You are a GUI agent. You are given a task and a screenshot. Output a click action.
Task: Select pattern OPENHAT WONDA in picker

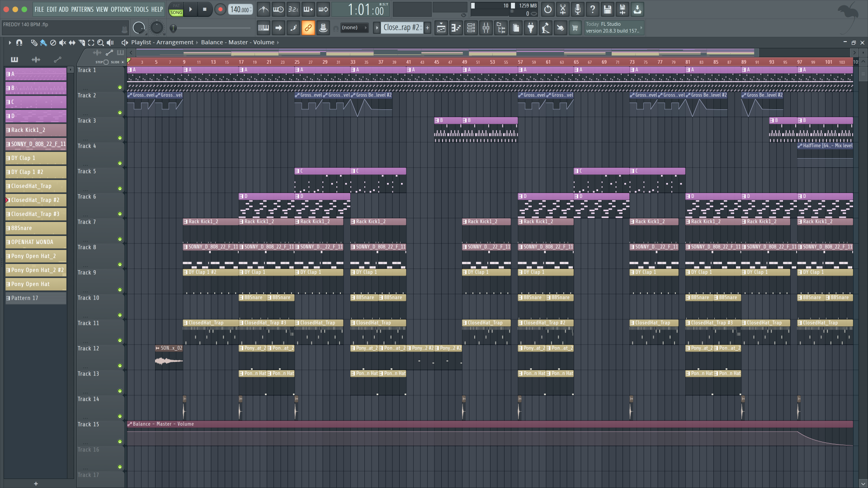36,242
